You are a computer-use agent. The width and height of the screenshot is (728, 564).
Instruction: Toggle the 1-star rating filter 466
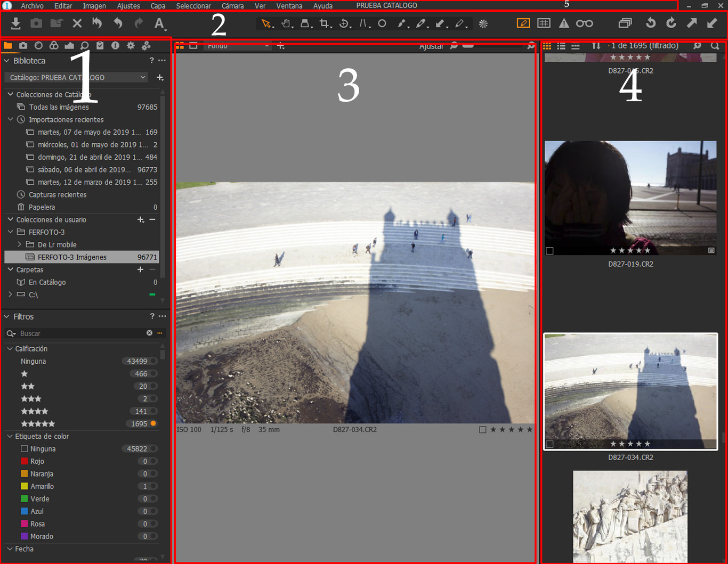click(153, 374)
